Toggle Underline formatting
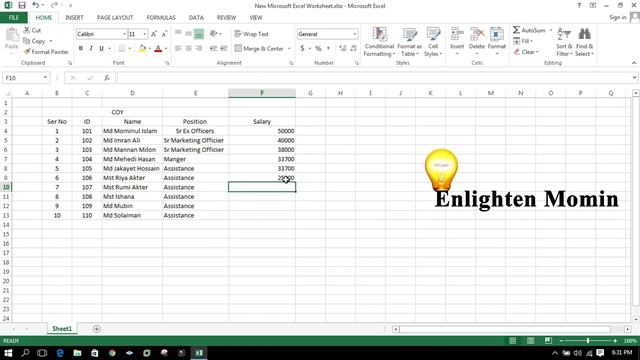640x360 pixels. 101,49
